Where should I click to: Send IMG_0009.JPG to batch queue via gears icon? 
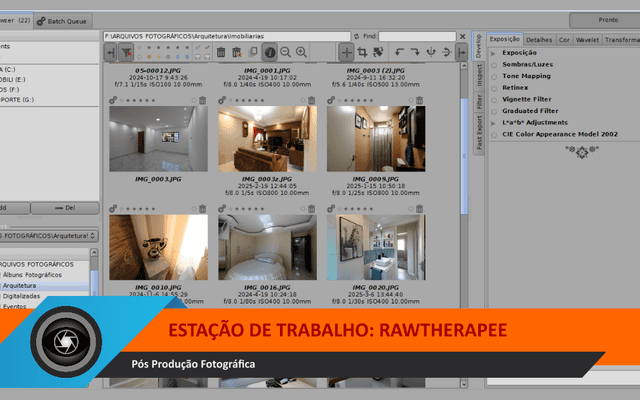(331, 100)
